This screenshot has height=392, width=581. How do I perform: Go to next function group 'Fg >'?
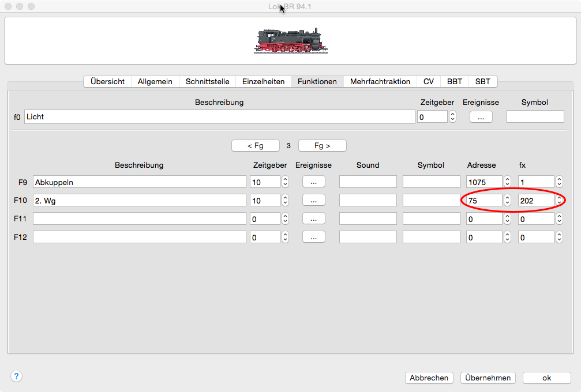(x=322, y=146)
